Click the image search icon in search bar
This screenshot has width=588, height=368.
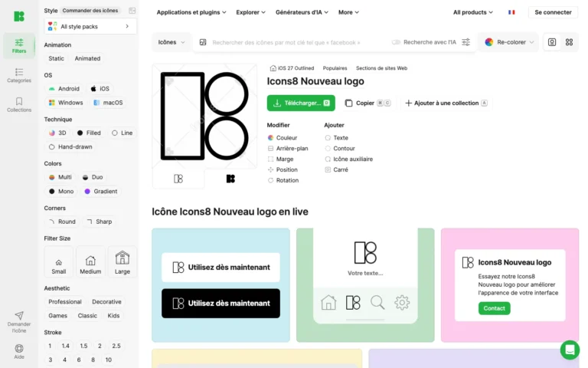click(x=203, y=42)
